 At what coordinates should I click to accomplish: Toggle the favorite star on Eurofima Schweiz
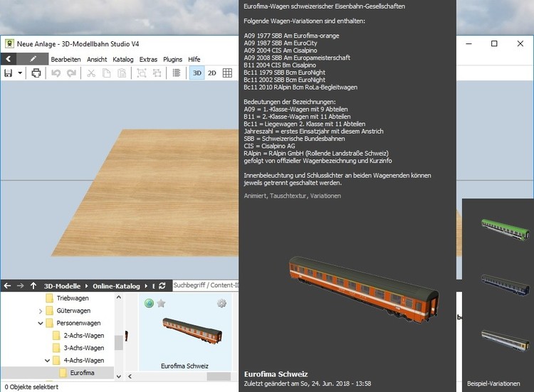click(161, 303)
